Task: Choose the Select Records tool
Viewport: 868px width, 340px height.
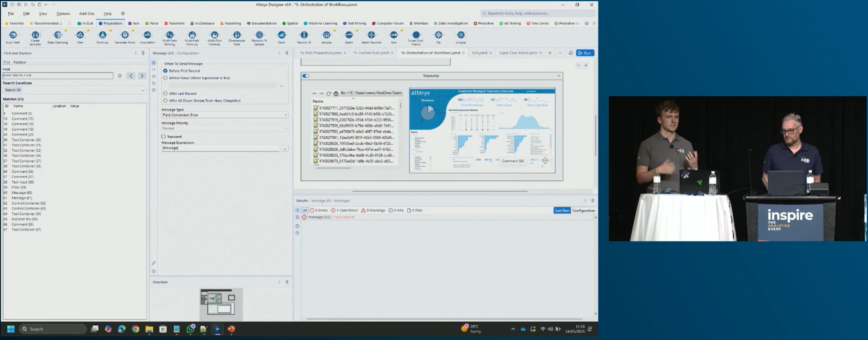Action: pos(371,37)
